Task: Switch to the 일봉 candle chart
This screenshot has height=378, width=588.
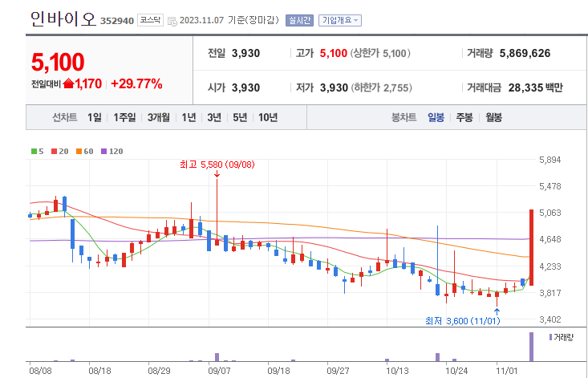Action: tap(436, 117)
